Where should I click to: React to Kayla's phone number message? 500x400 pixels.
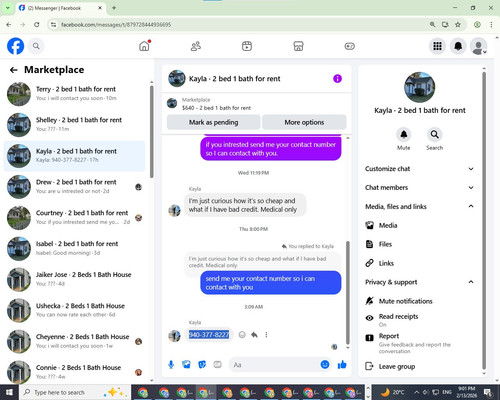tap(242, 335)
